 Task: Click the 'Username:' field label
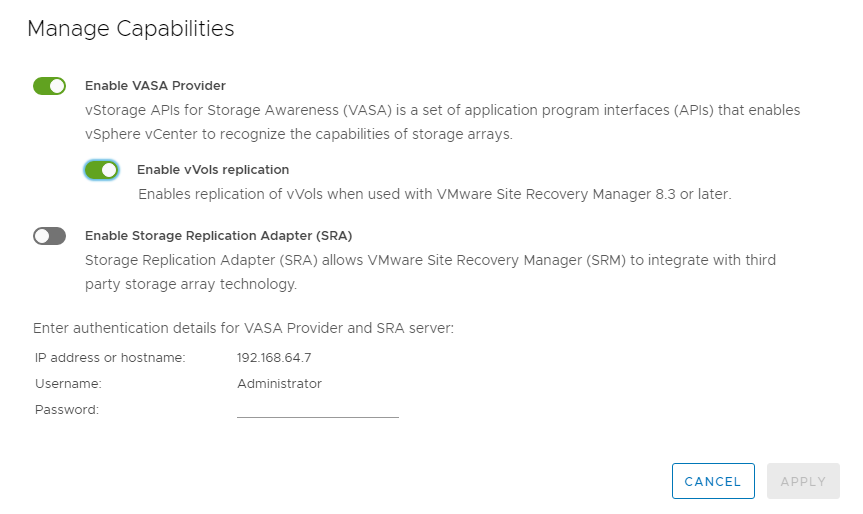pyautogui.click(x=69, y=383)
